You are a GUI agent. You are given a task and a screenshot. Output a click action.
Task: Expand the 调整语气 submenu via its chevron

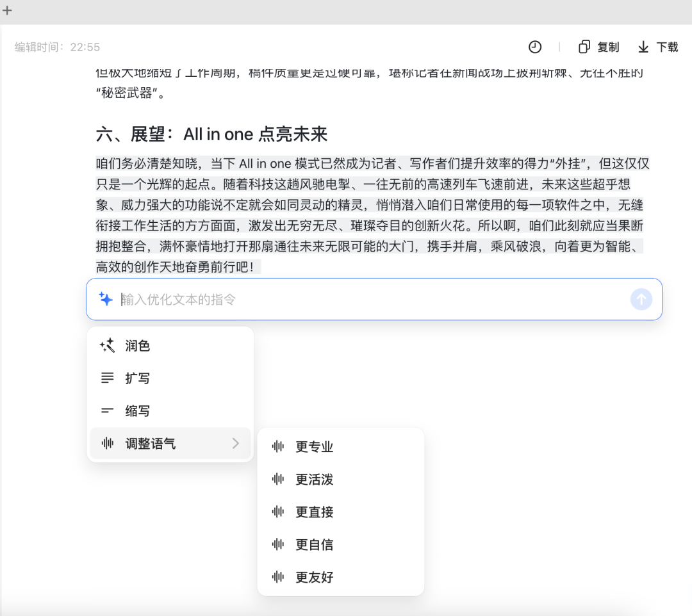click(x=235, y=443)
